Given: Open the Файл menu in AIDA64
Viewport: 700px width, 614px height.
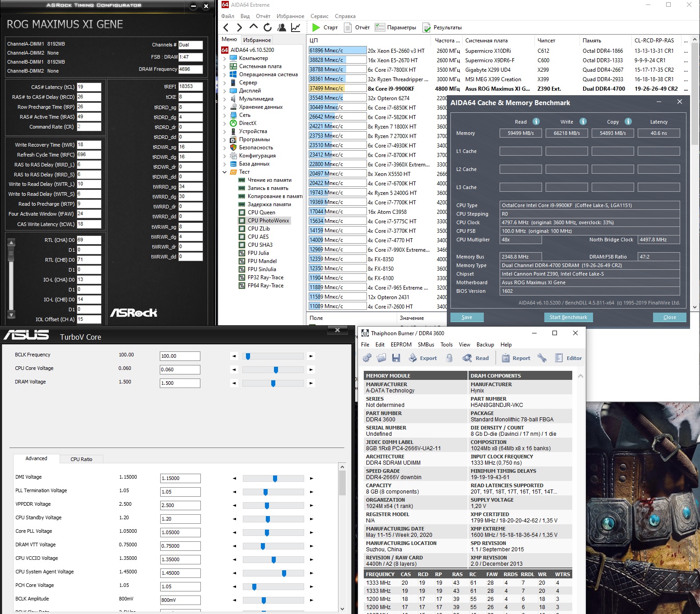Looking at the screenshot, I should pyautogui.click(x=227, y=16).
